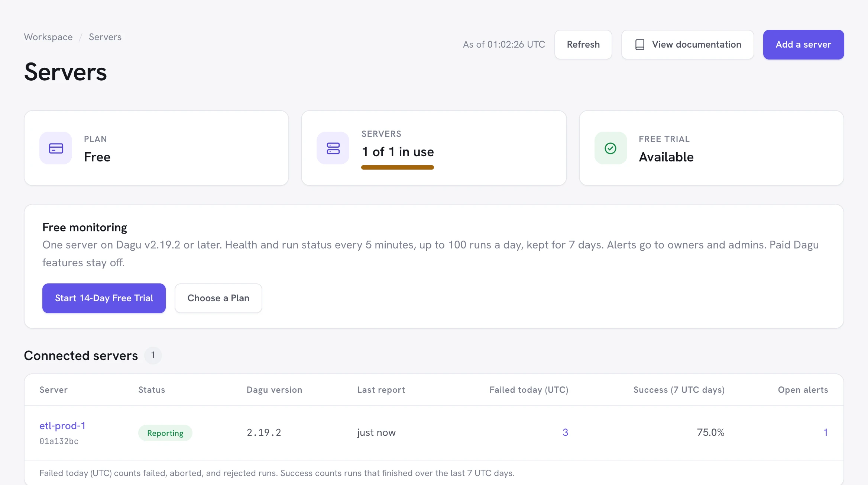Screen dimensions: 868x485
Task: Click Choose a Plan button
Action: [x=218, y=298]
